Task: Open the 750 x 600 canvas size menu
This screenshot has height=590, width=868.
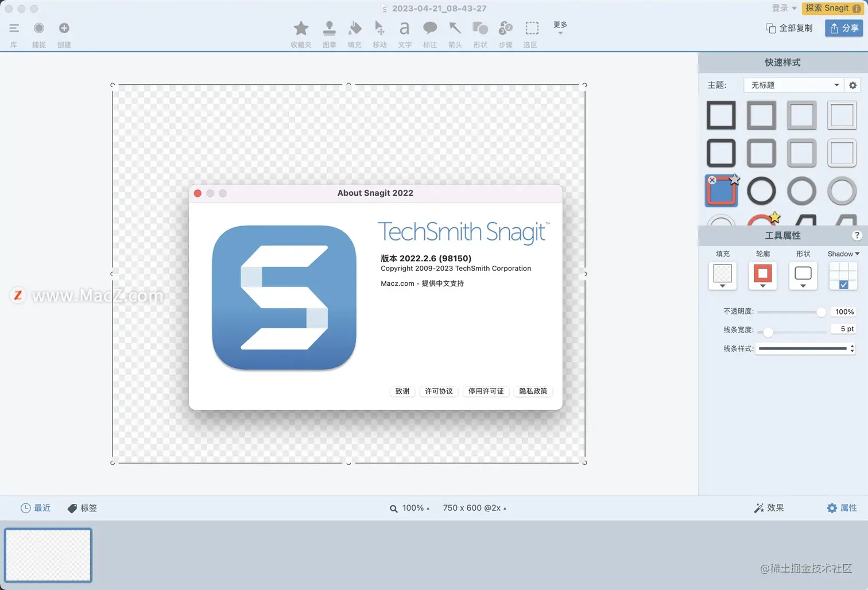Action: pos(474,508)
